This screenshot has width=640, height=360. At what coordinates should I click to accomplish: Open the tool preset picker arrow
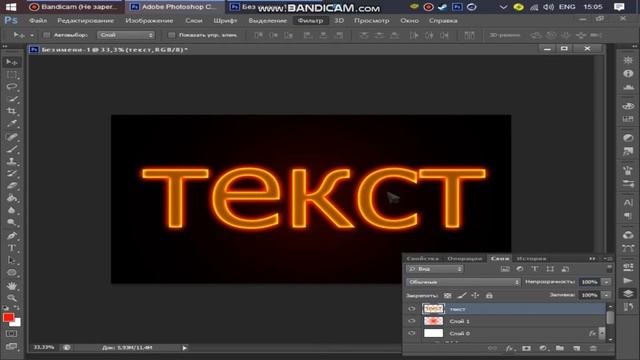coord(32,36)
